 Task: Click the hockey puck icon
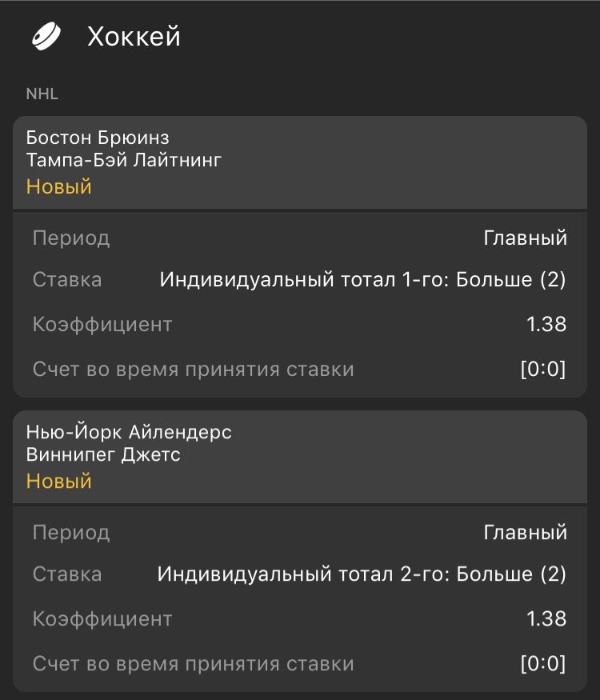46,37
